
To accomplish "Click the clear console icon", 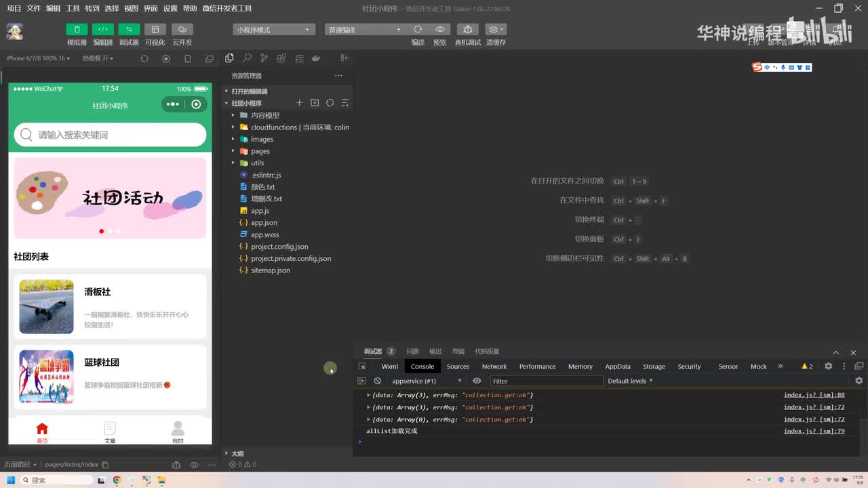I will tap(378, 381).
